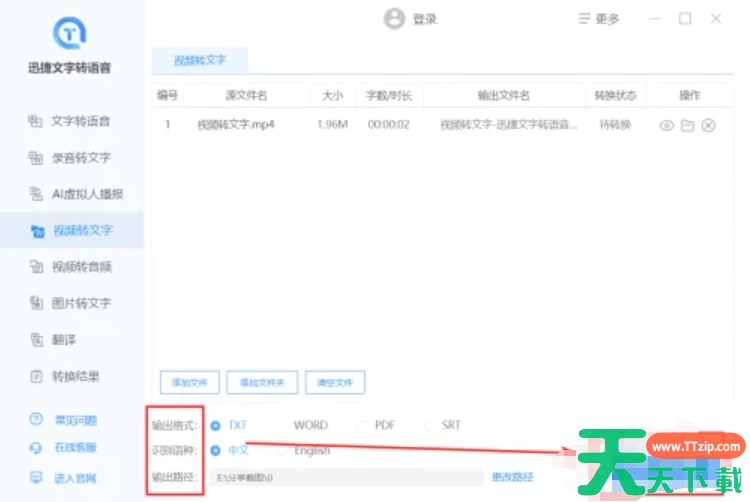Choose 中文 recognition language
The width and height of the screenshot is (750, 502).
[x=230, y=450]
